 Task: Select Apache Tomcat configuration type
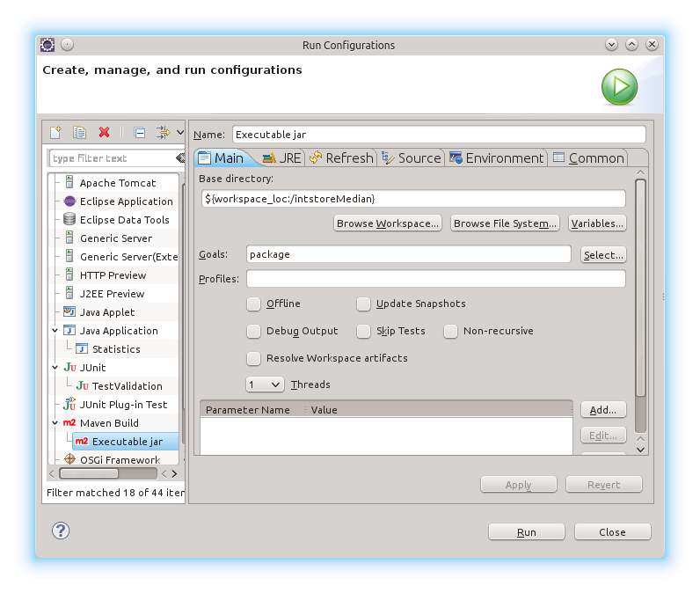[x=117, y=183]
